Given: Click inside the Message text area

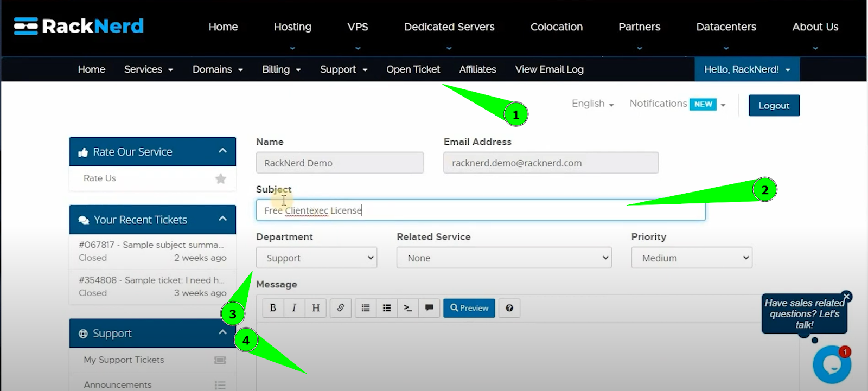Looking at the screenshot, I should 527,356.
